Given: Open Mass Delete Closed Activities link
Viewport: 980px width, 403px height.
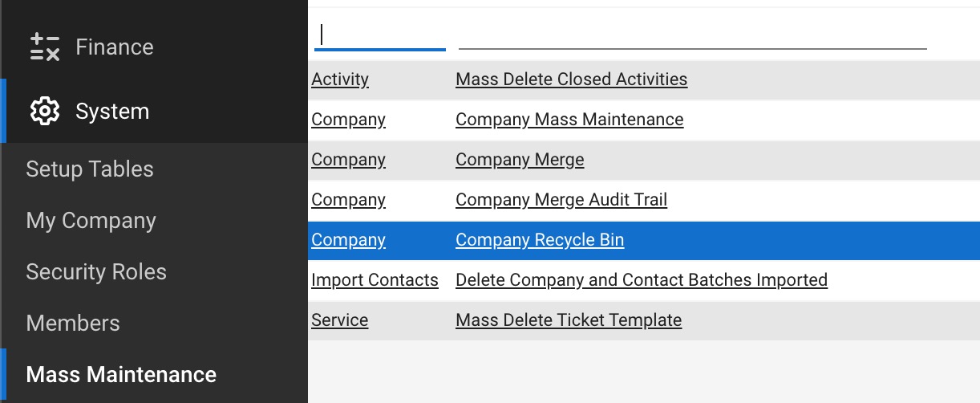Looking at the screenshot, I should click(x=572, y=79).
